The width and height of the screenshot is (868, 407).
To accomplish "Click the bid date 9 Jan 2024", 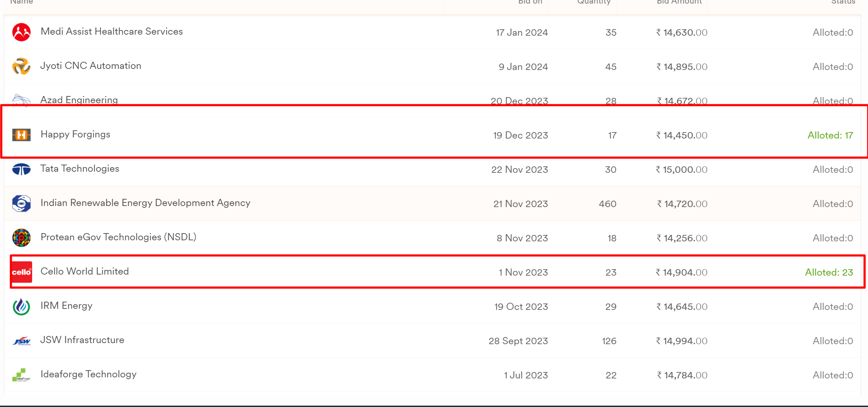I will pos(523,67).
